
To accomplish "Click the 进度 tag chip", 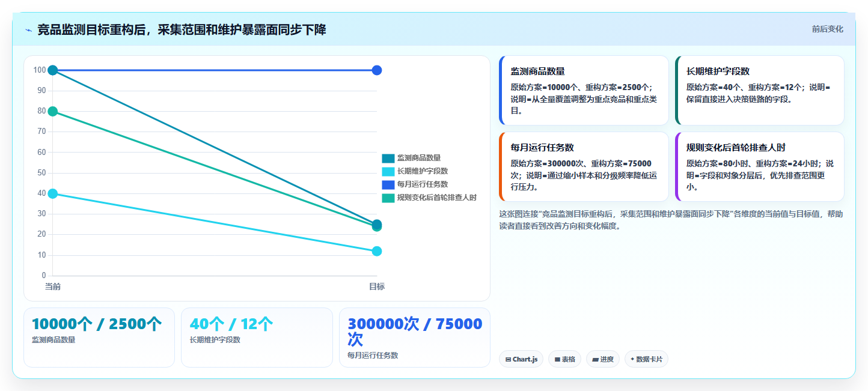I will (603, 359).
